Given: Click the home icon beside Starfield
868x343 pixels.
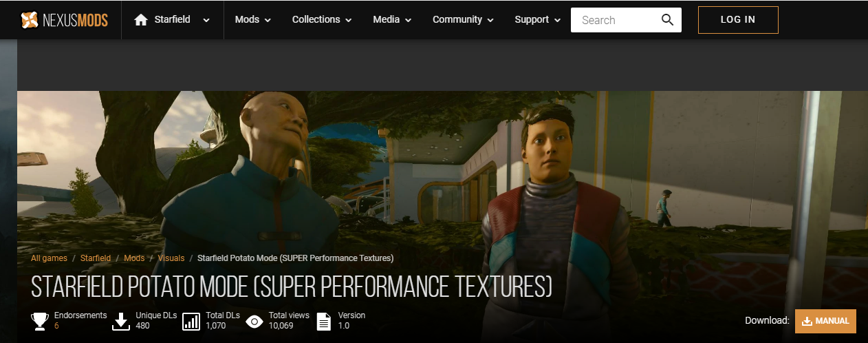Looking at the screenshot, I should (x=141, y=20).
